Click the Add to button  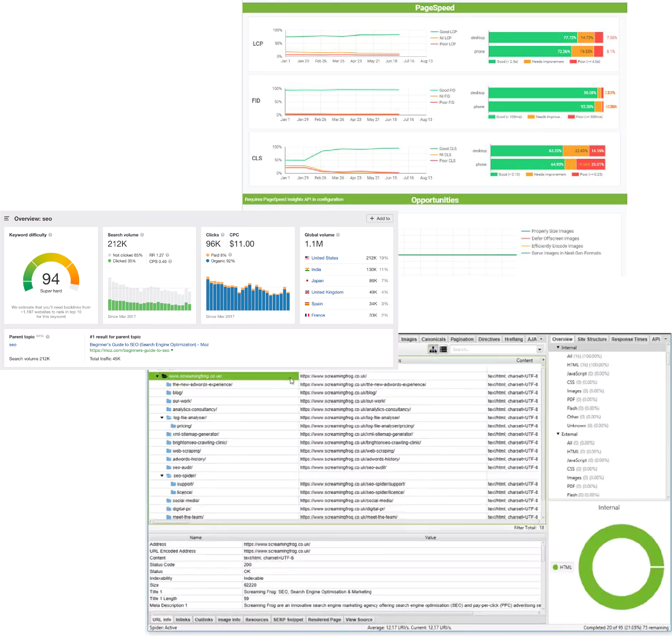(x=380, y=218)
